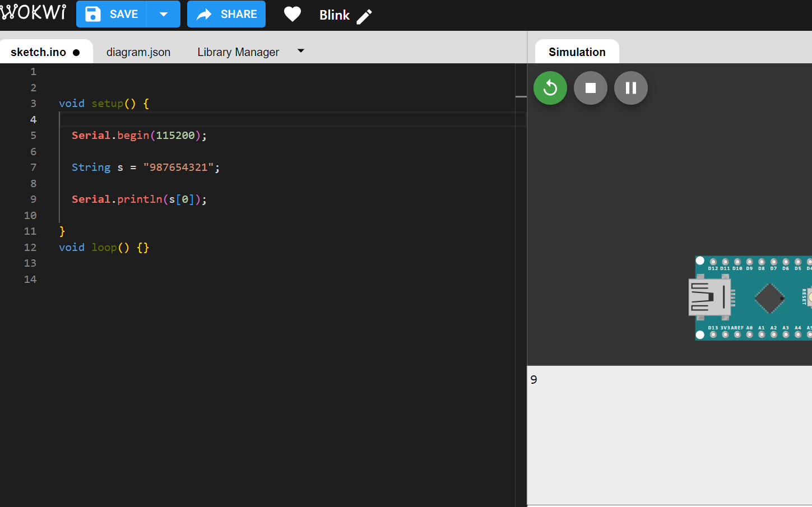
Task: Open the Library Manager tab
Action: 238,52
